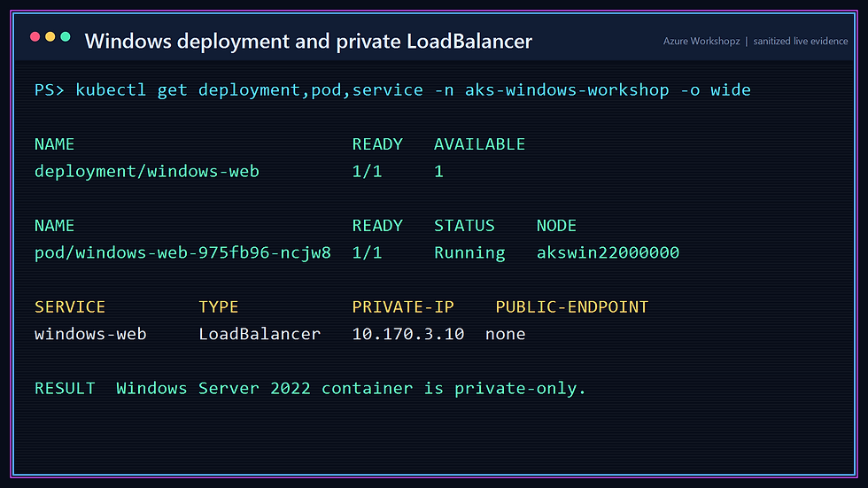
Task: Click the yellow minimize dot
Action: [x=50, y=37]
